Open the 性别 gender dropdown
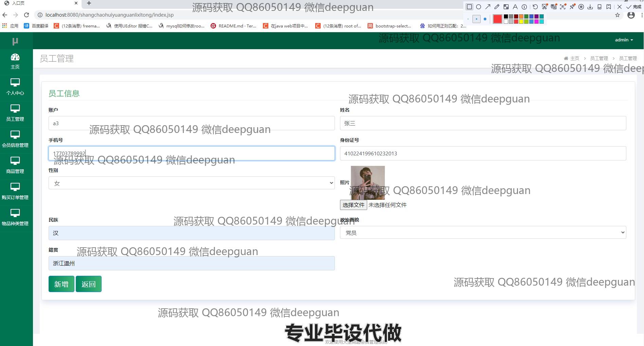 [x=192, y=183]
